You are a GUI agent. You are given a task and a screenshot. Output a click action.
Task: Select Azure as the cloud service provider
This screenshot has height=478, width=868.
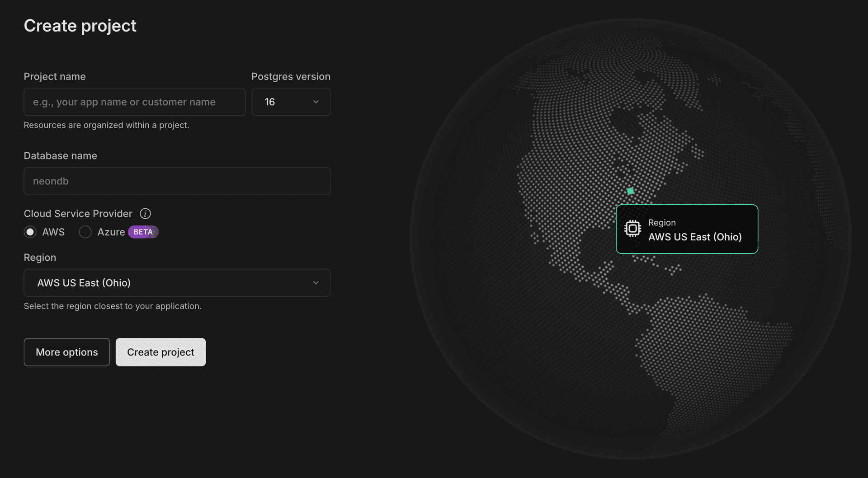(85, 232)
